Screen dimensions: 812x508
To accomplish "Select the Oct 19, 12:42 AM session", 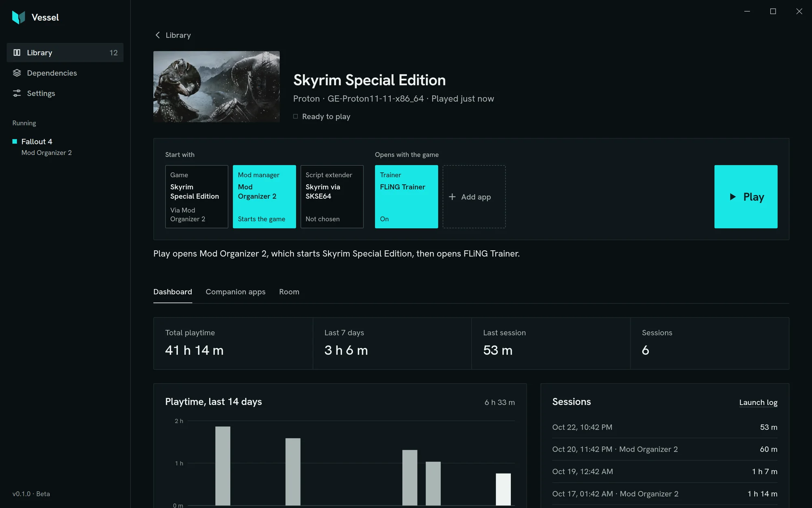I will pyautogui.click(x=665, y=471).
